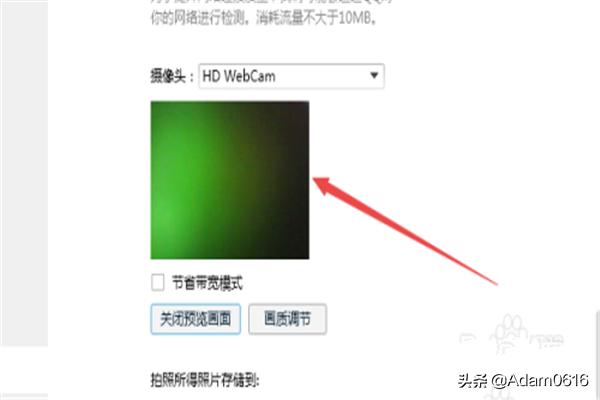Enable the 节省带宽模式 checkbox
Viewport: 600px width, 400px height.
click(x=158, y=282)
